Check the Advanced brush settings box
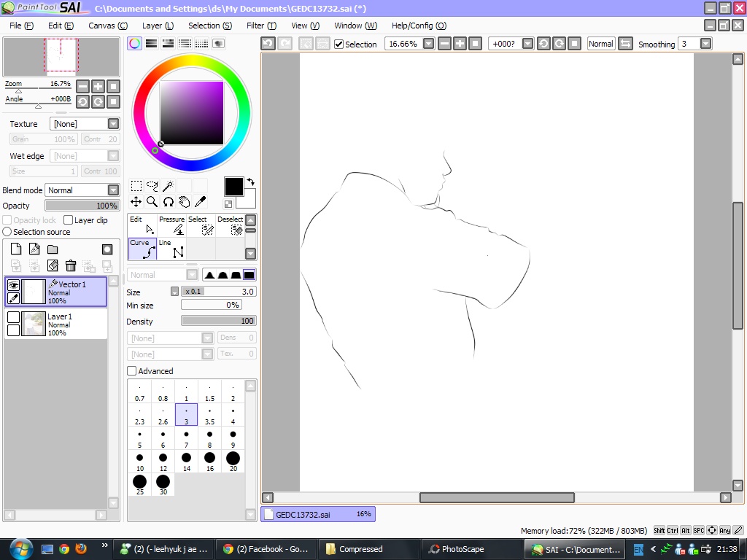The image size is (747, 560). tap(132, 371)
